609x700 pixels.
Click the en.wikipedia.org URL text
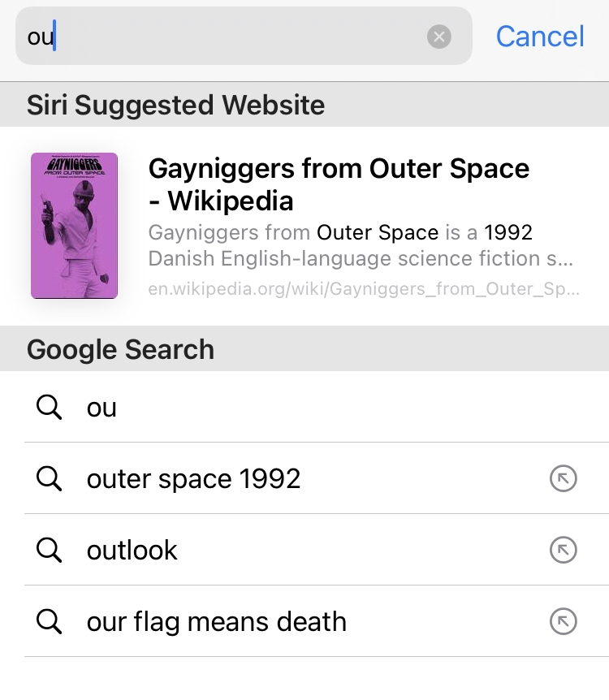click(x=363, y=290)
